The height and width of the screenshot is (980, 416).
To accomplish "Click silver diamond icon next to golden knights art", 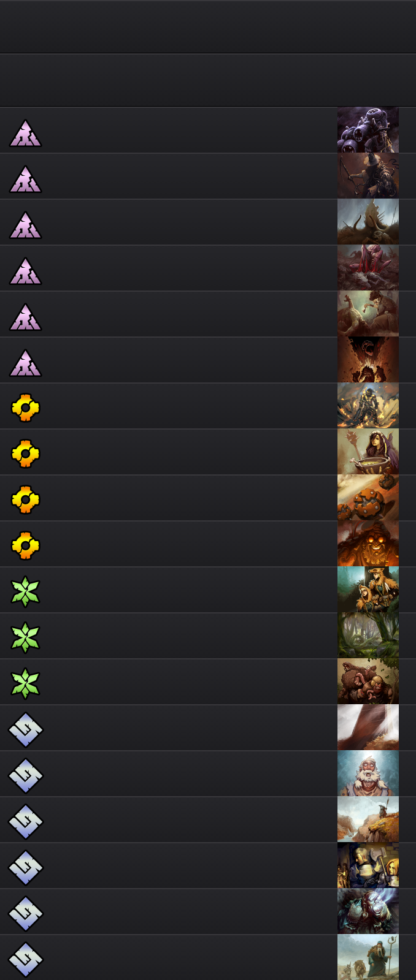I will (25, 867).
